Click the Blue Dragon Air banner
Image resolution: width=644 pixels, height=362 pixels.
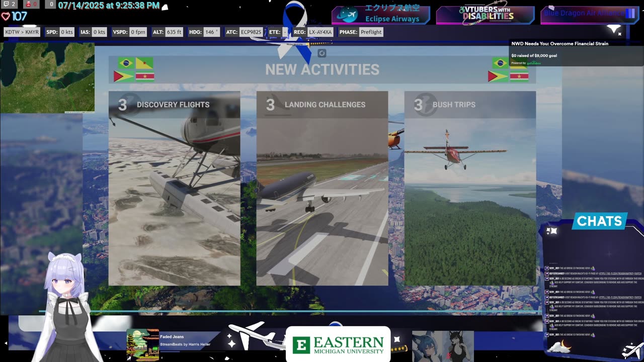[x=590, y=15]
